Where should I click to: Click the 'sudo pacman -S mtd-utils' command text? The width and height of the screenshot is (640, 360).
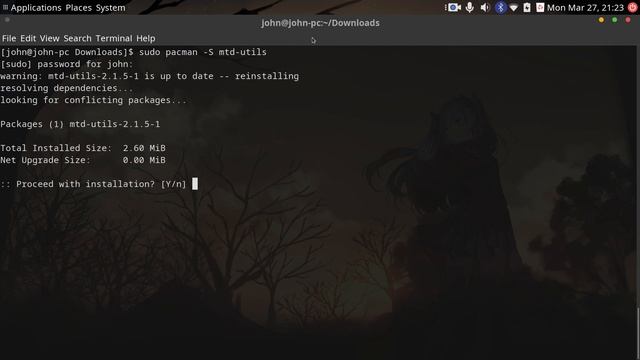[x=203, y=52]
